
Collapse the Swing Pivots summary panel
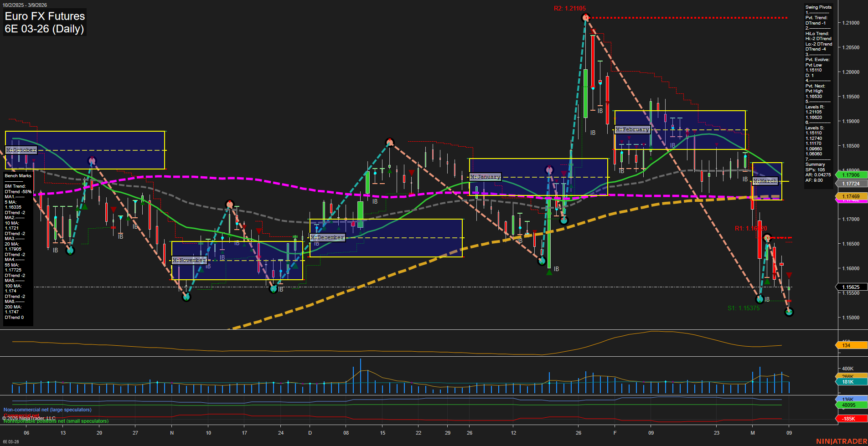819,7
